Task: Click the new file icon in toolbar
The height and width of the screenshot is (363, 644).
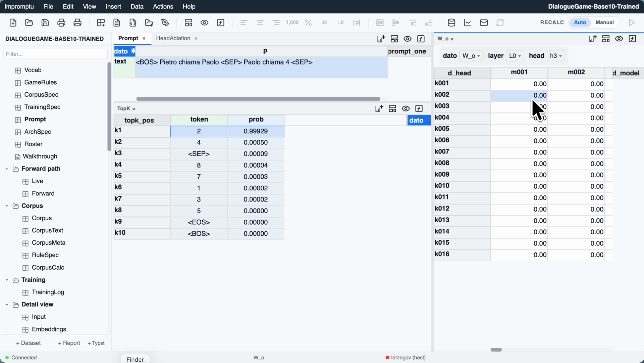Action: [x=13, y=22]
